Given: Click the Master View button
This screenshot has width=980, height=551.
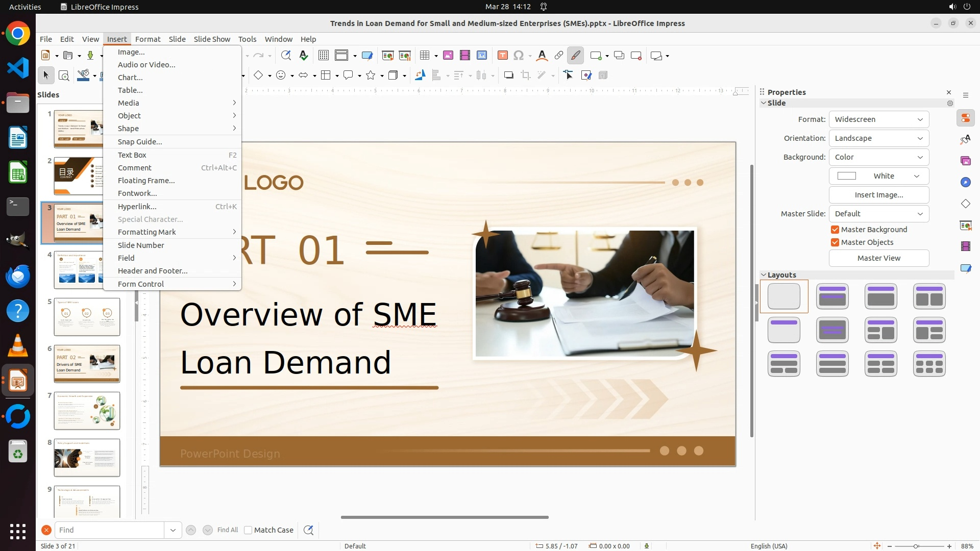Looking at the screenshot, I should point(878,258).
